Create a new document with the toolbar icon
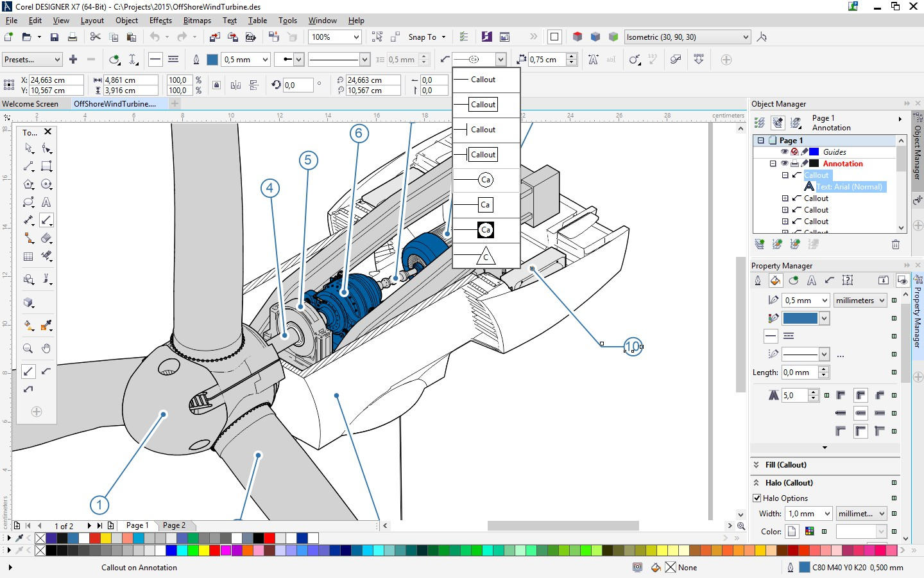The image size is (924, 578). [x=9, y=37]
